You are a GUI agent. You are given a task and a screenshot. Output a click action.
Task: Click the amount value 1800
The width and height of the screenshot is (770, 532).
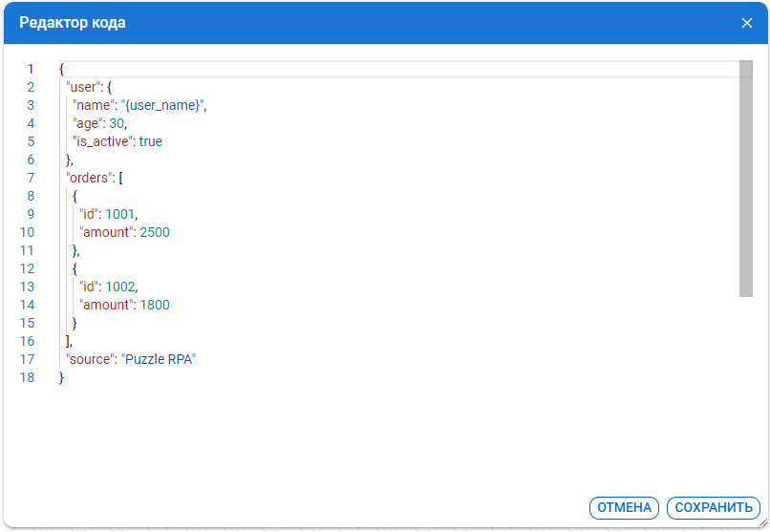pos(154,305)
